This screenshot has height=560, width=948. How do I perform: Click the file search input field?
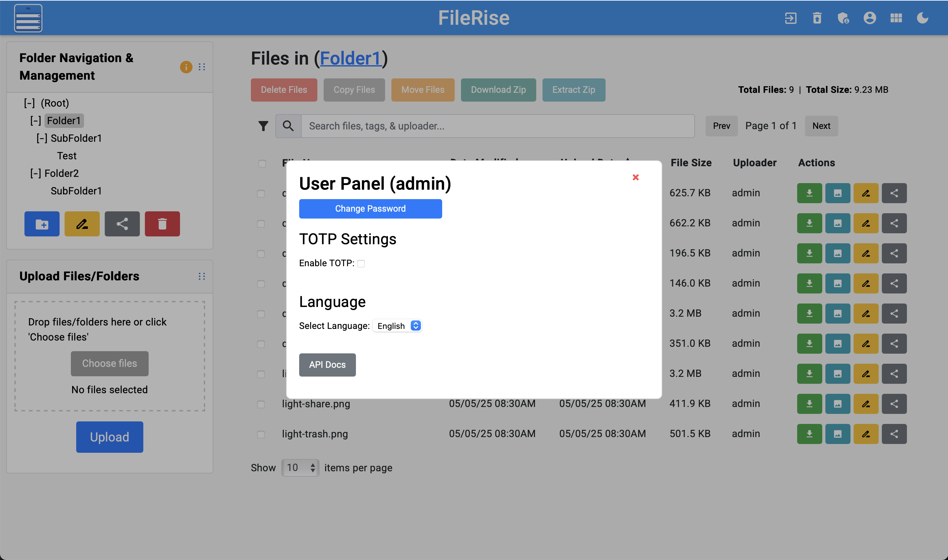[497, 126]
